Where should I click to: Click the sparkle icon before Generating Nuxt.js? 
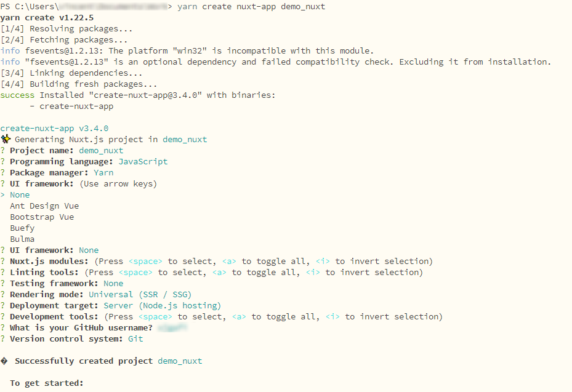6,139
